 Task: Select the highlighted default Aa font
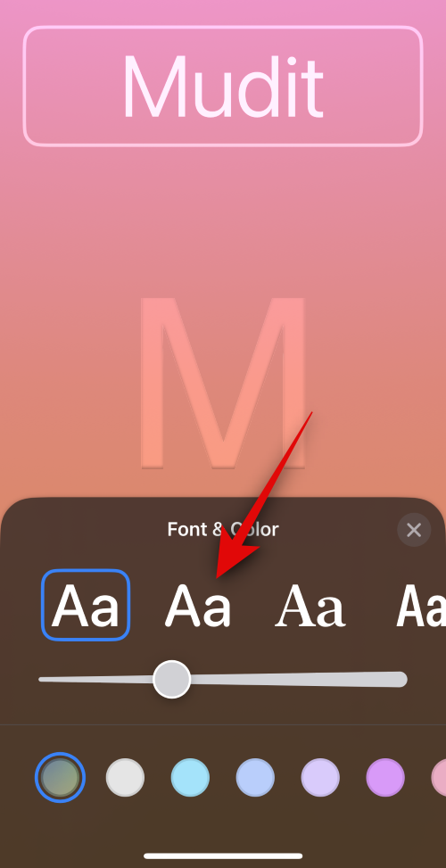point(86,605)
